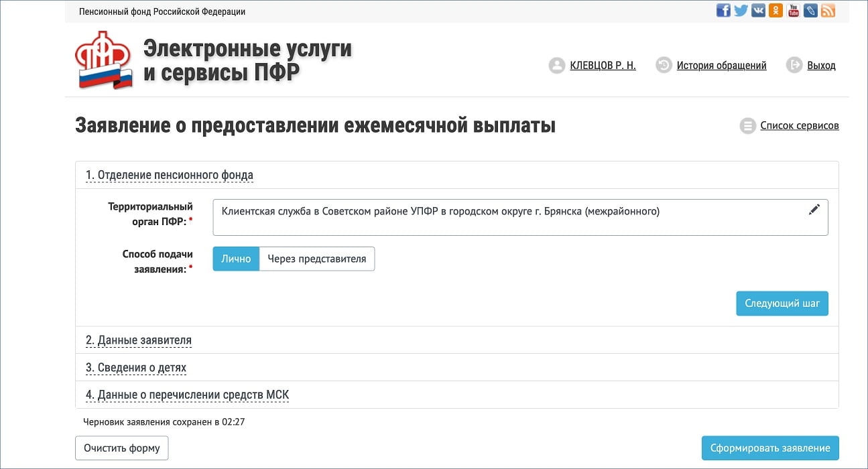The width and height of the screenshot is (868, 469).
Task: Select "Через представителя" submission option
Action: [x=316, y=259]
